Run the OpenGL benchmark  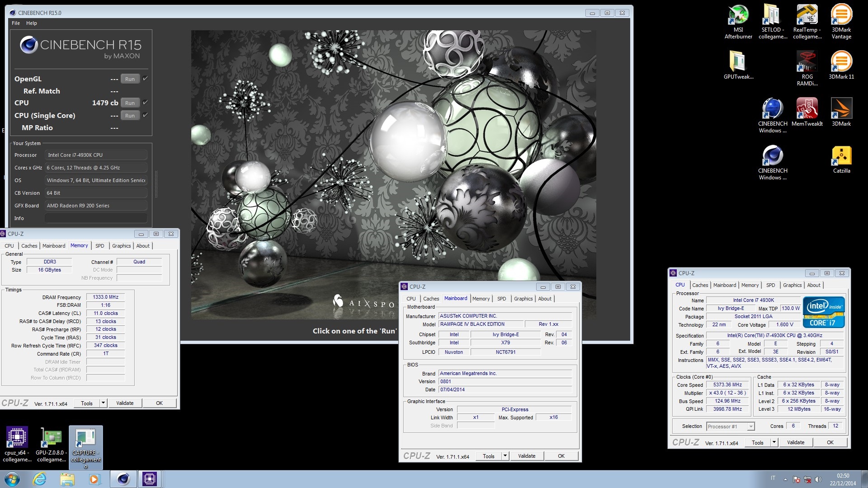(x=130, y=79)
